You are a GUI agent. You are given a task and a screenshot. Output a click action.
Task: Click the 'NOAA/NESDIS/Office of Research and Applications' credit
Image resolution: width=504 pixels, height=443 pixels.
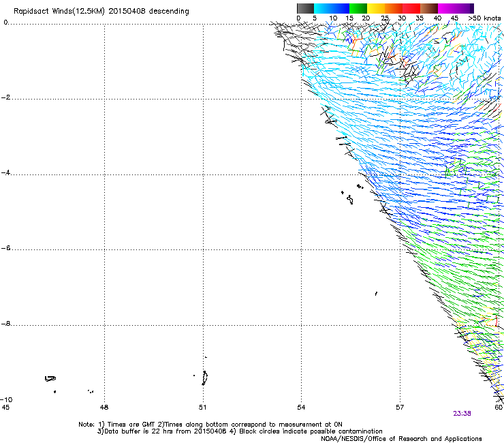click(x=401, y=439)
